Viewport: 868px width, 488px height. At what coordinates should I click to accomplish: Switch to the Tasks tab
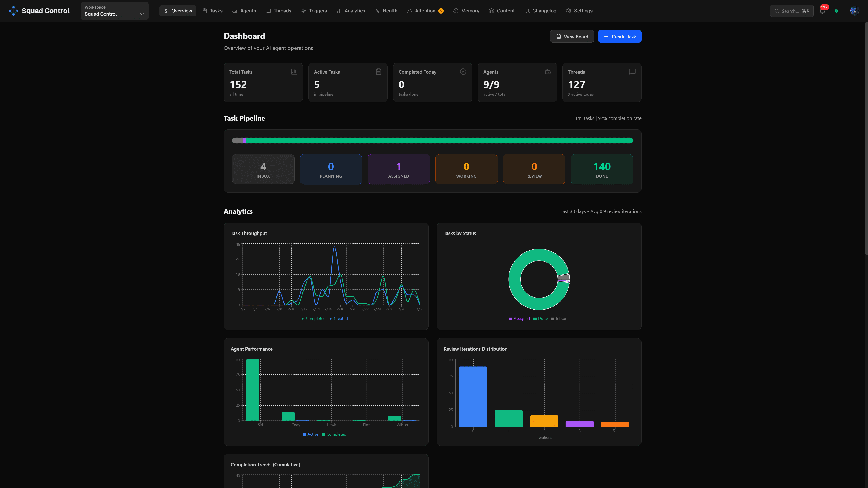click(x=212, y=10)
